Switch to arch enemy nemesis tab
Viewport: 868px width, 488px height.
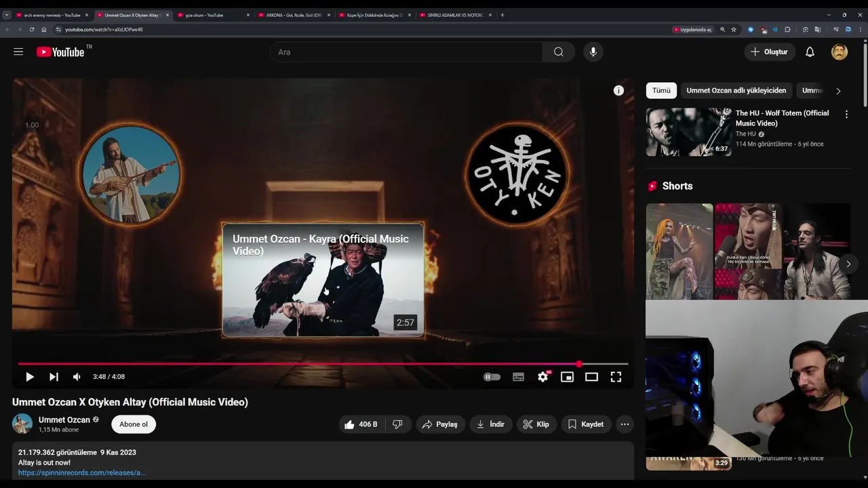pos(52,15)
